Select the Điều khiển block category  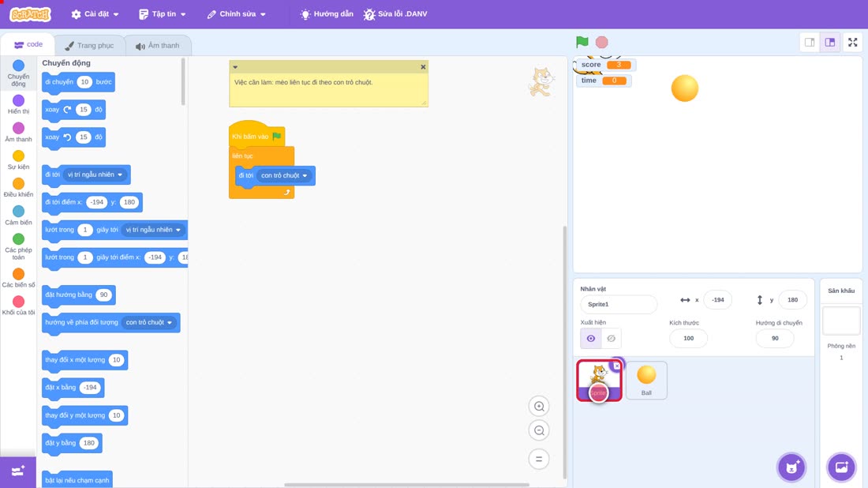(18, 187)
